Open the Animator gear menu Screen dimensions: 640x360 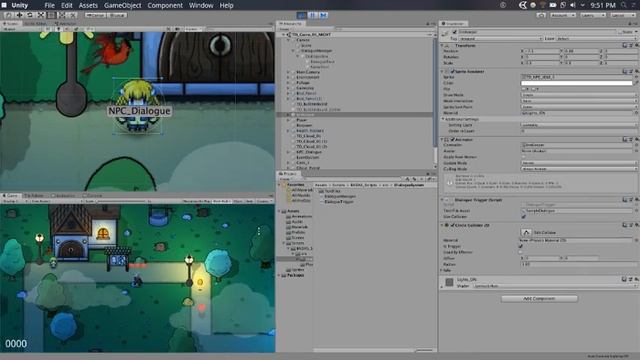[636, 140]
